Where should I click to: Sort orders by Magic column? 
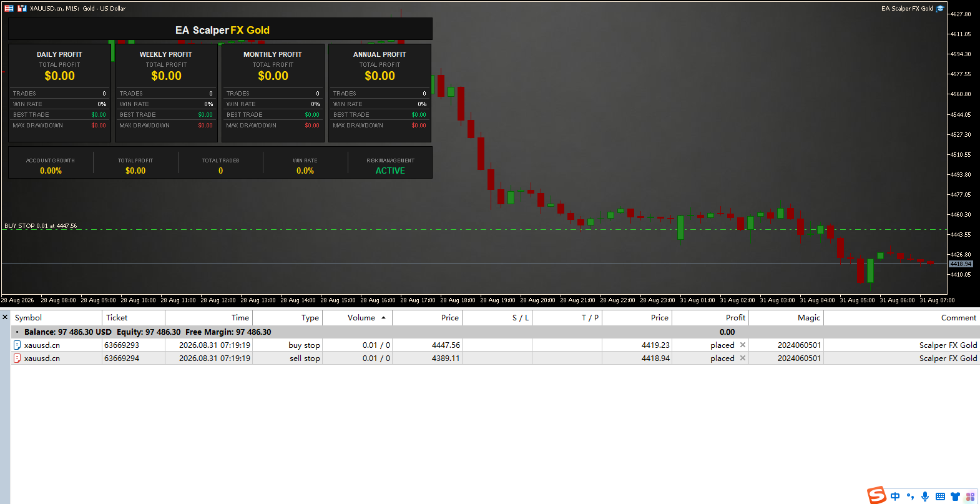pos(786,318)
